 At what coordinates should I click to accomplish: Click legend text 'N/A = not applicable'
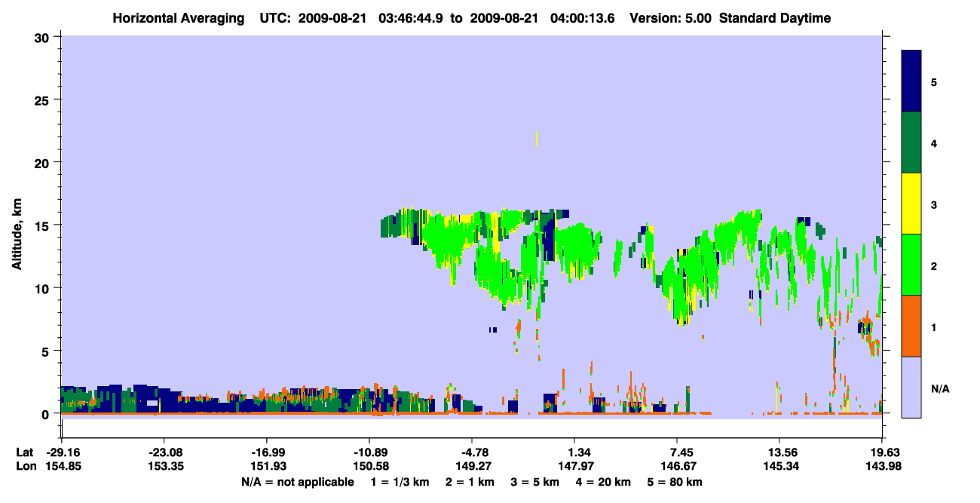click(x=297, y=482)
